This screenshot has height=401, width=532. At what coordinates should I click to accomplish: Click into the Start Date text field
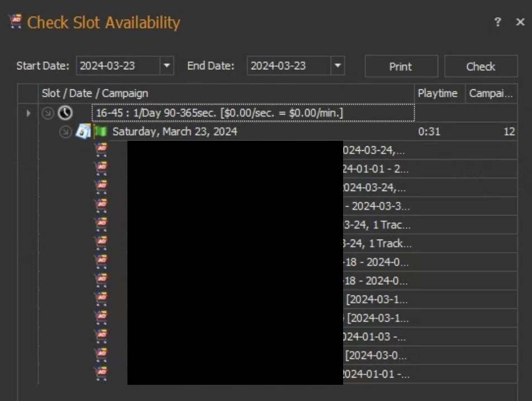117,66
